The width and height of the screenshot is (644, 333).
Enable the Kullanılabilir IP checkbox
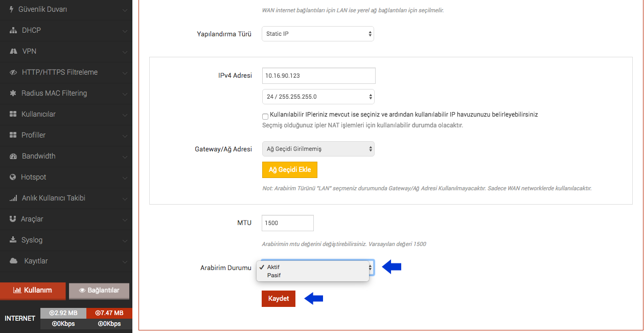point(265,116)
